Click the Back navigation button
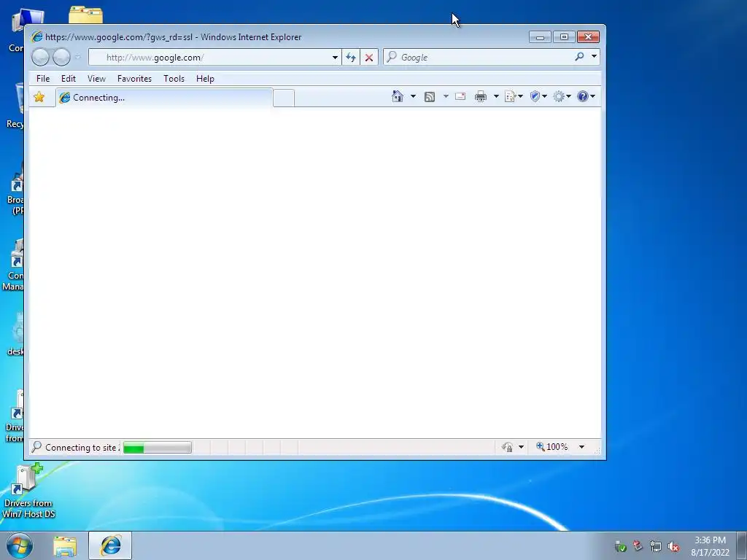This screenshot has width=747, height=560. pos(41,57)
